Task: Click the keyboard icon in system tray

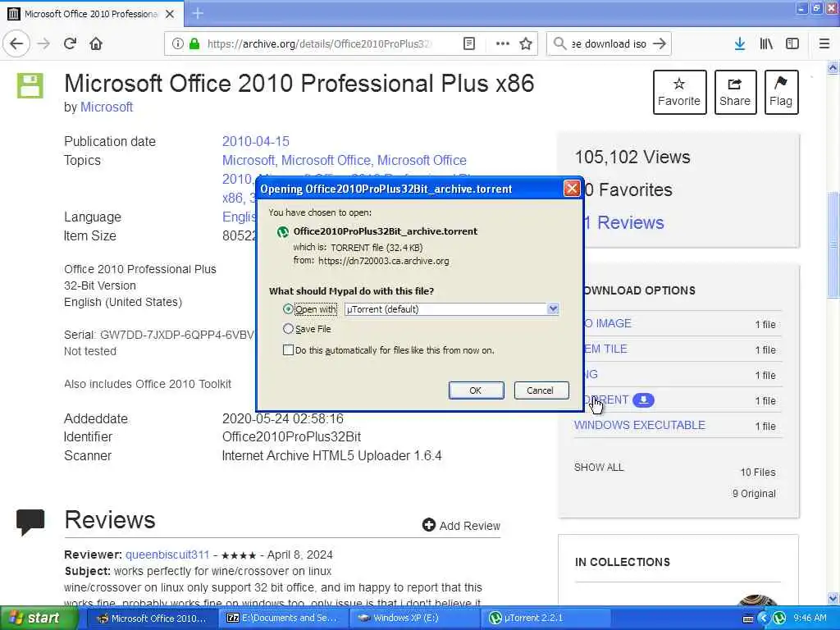Action: tap(748, 619)
